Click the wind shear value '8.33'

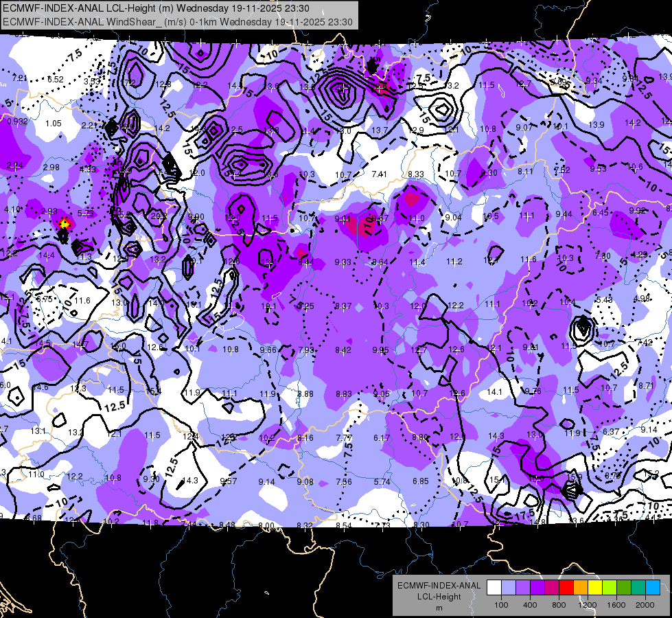pyautogui.click(x=416, y=174)
